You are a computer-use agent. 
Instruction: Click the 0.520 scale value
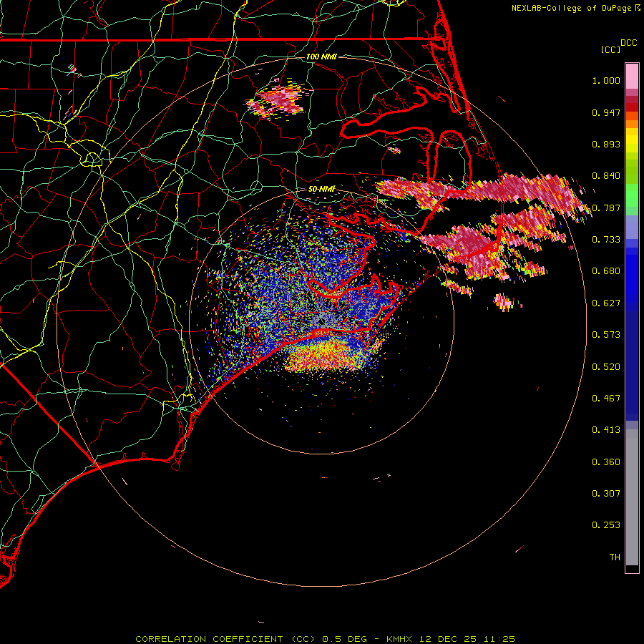pos(606,367)
